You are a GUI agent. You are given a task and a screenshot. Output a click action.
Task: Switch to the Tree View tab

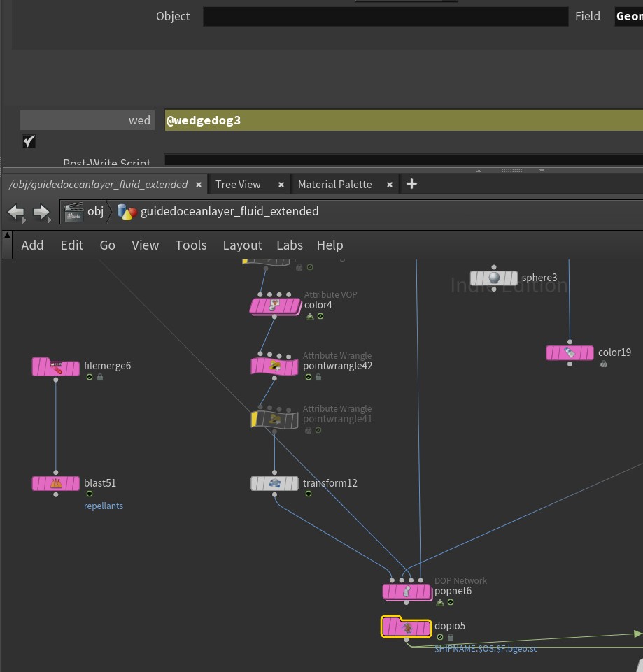point(238,185)
